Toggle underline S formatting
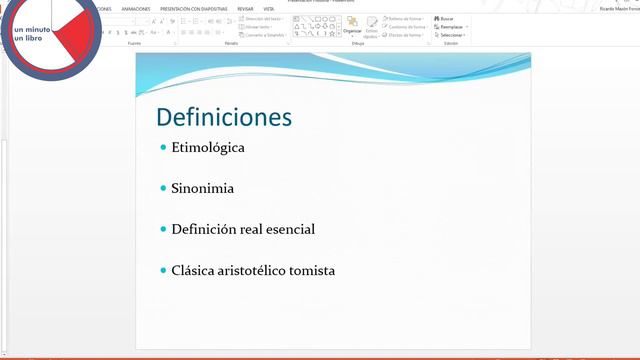 [x=118, y=32]
